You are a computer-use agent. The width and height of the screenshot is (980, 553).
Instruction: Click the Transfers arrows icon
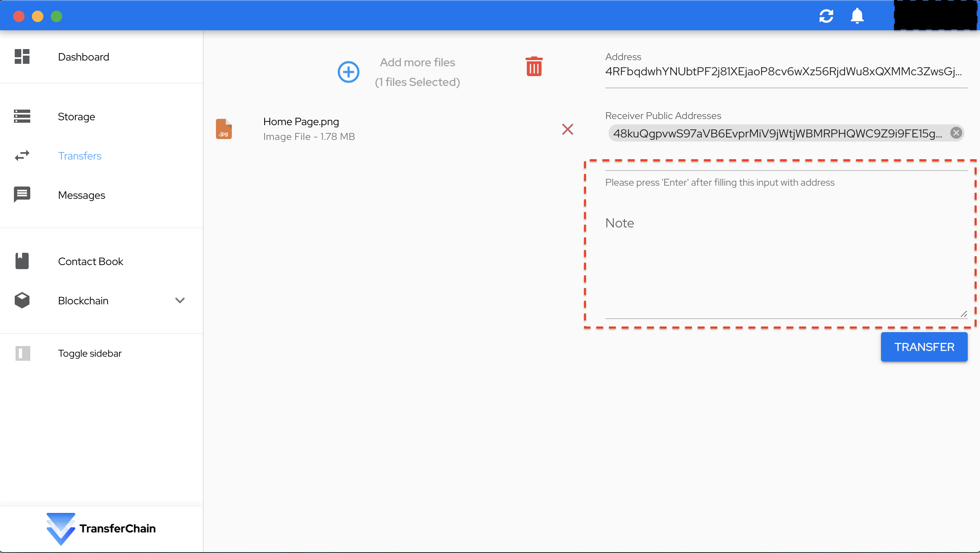tap(22, 155)
